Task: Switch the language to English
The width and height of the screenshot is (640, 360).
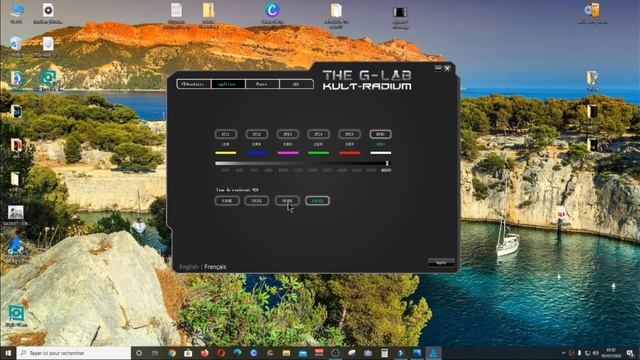Action: pos(189,267)
